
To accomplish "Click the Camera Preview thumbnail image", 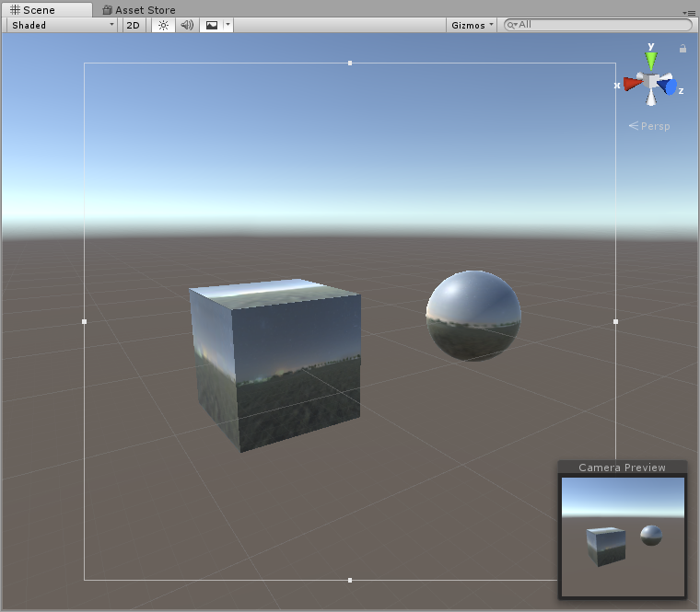I will 623,537.
